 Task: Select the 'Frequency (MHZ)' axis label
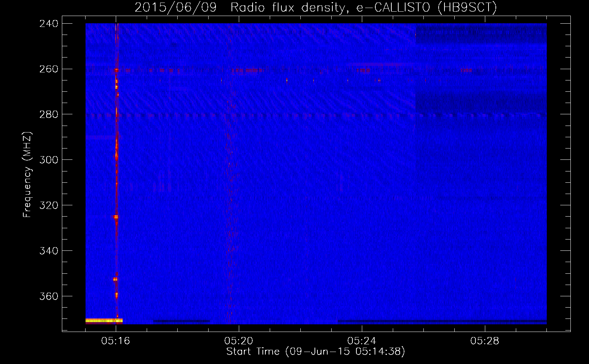[27, 175]
